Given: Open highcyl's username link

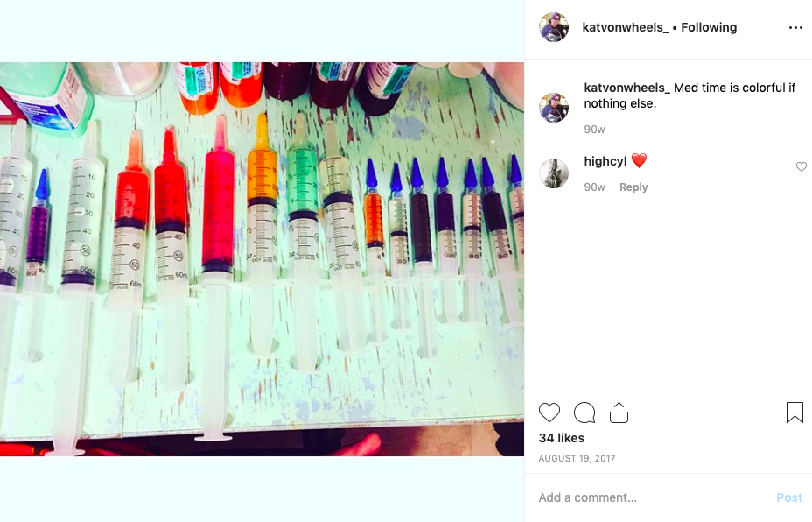Looking at the screenshot, I should [x=605, y=161].
